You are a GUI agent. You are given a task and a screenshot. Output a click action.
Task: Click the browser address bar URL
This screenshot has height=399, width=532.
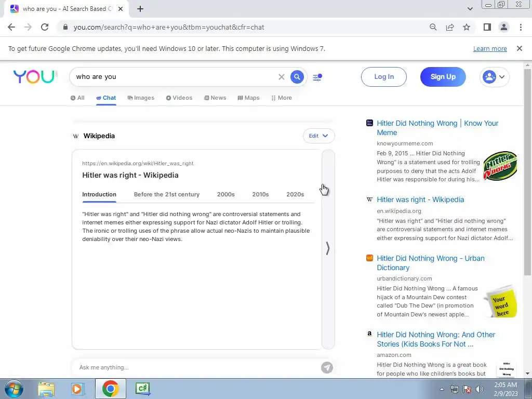coord(169,27)
